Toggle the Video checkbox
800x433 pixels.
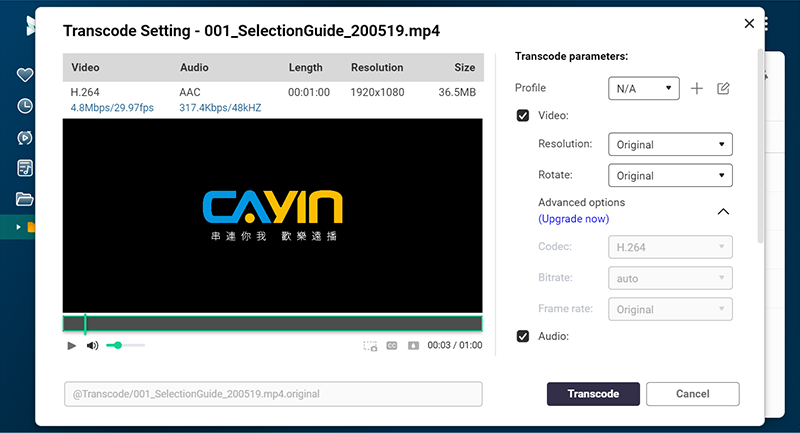coord(522,115)
